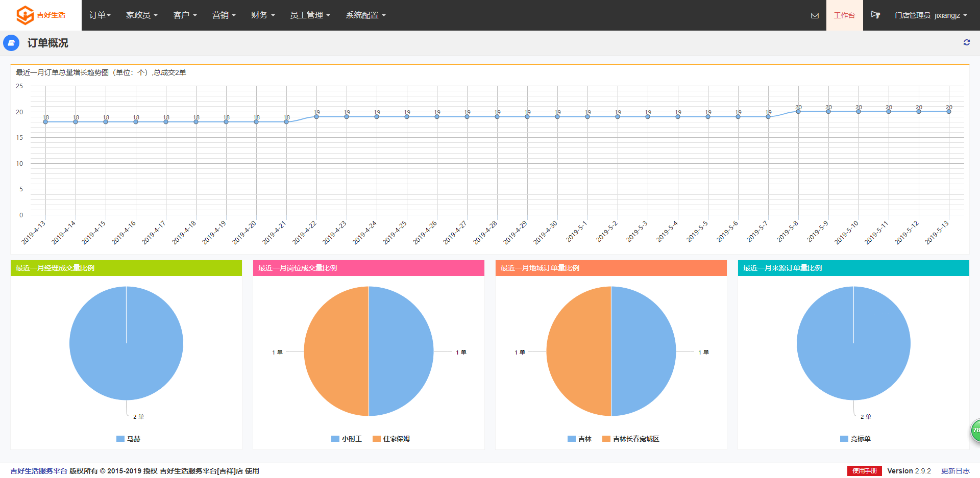Open the 使用手册 button
The image size is (980, 478).
[x=865, y=471]
